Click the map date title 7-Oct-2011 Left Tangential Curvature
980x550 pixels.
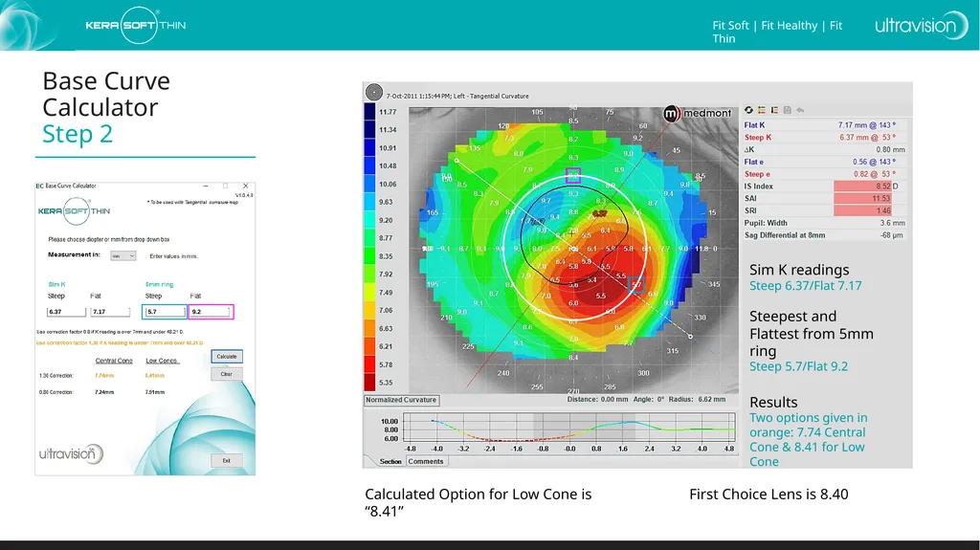coord(457,97)
